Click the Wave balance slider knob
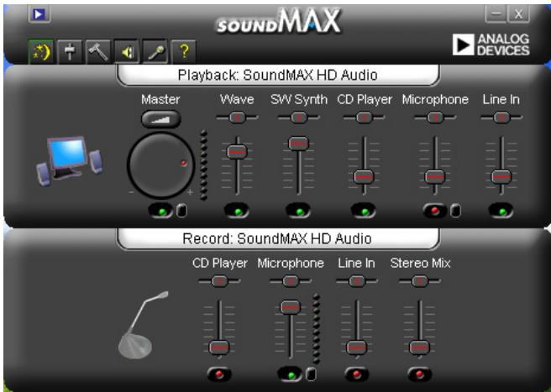The image size is (551, 392). click(x=238, y=118)
